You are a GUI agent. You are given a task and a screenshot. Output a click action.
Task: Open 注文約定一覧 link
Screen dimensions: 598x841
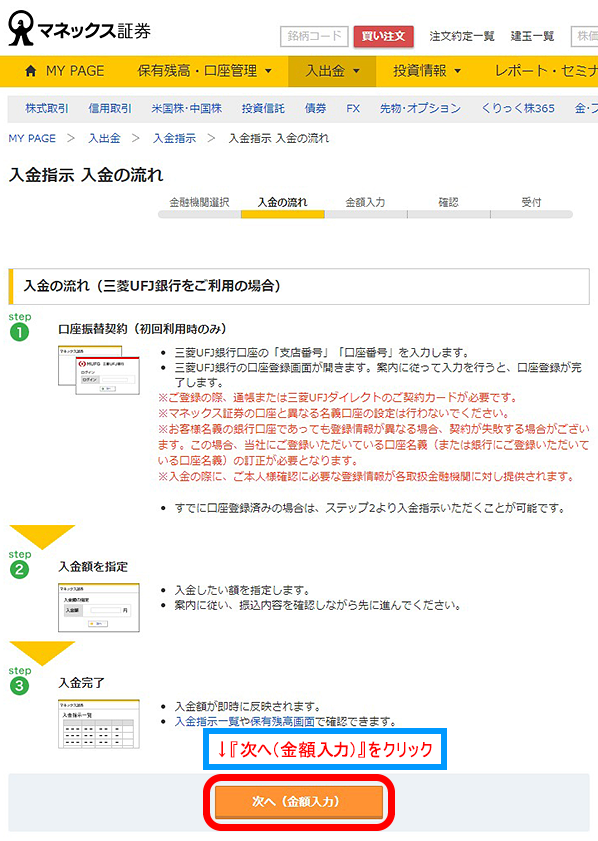[x=461, y=36]
